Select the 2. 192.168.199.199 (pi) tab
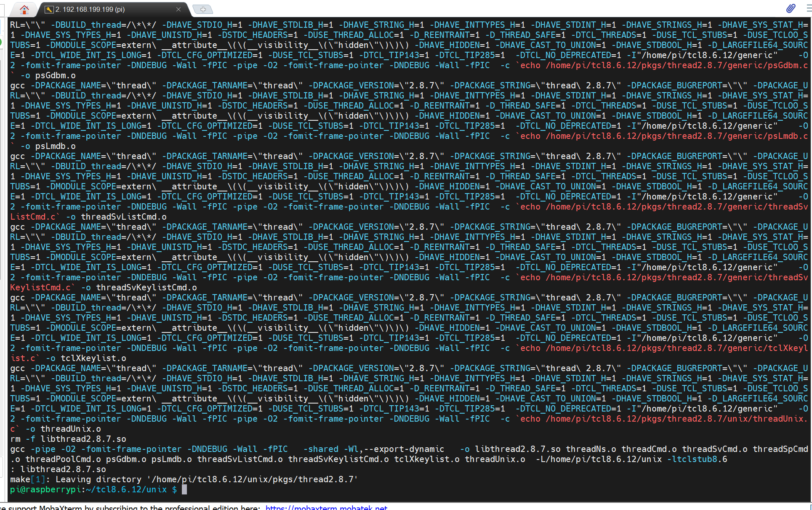This screenshot has height=510, width=812. click(90, 9)
